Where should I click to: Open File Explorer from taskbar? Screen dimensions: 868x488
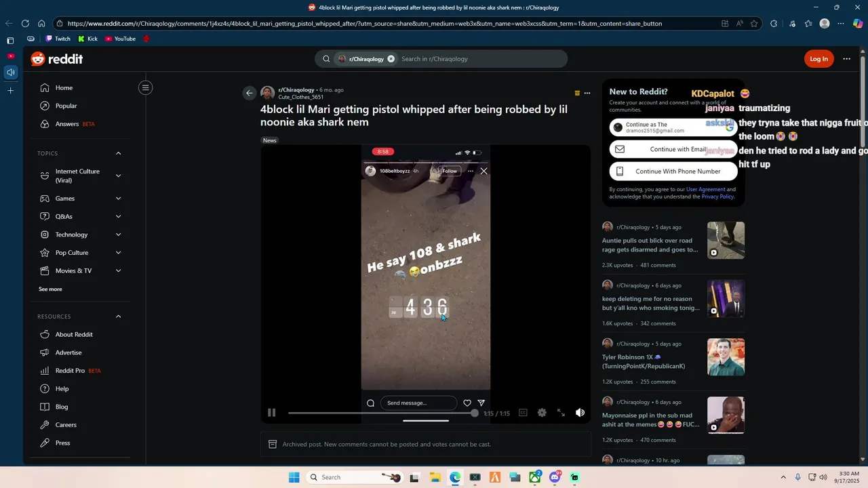pos(435,477)
